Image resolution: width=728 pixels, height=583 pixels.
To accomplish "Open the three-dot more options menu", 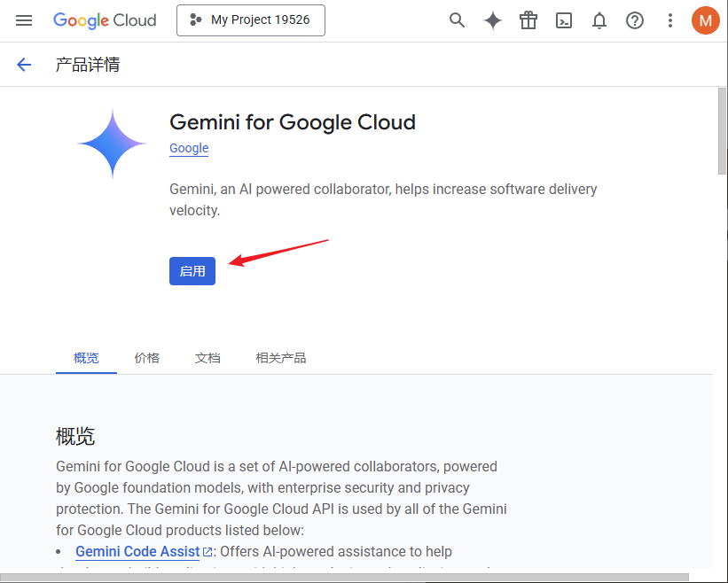I will click(x=669, y=19).
